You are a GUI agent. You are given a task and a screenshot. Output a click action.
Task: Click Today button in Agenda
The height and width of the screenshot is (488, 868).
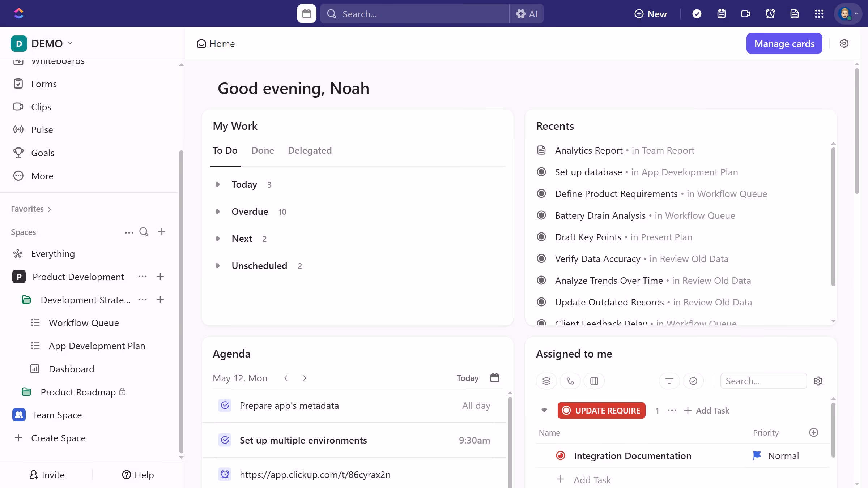click(x=467, y=378)
